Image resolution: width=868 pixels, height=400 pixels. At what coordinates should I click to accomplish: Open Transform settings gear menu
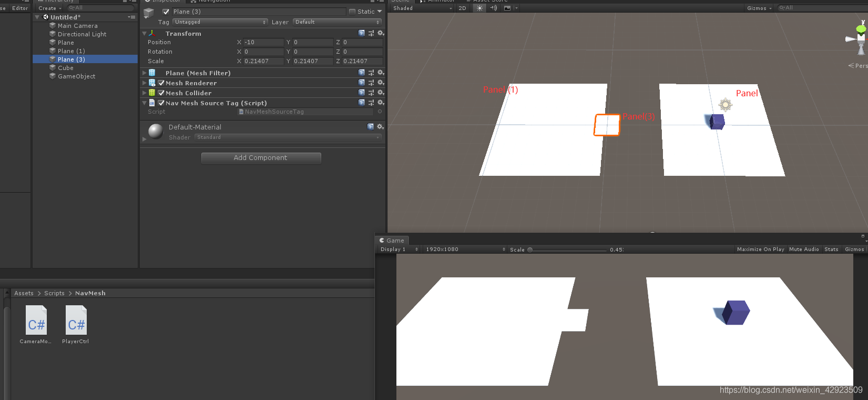381,33
